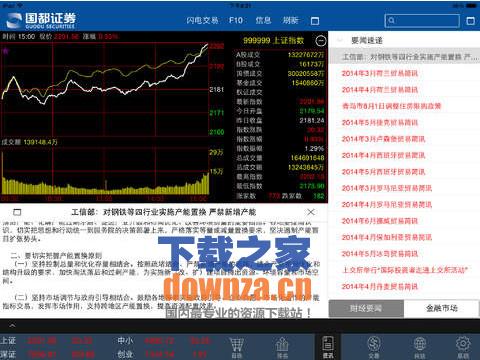This screenshot has height=360, width=480.
Task: Click 闪电交易 in the top menu
Action: 202,21
